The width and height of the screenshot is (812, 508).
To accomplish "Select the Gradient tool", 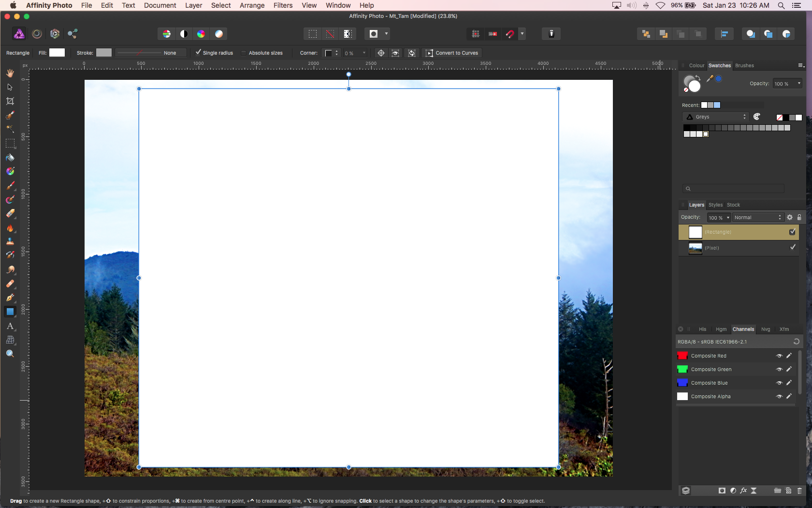I will 10,172.
